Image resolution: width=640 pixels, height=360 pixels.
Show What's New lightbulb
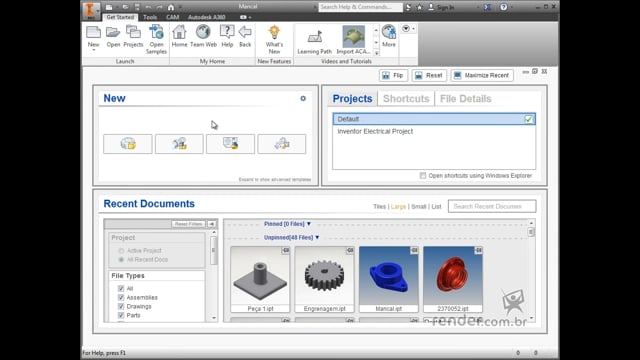274,39
